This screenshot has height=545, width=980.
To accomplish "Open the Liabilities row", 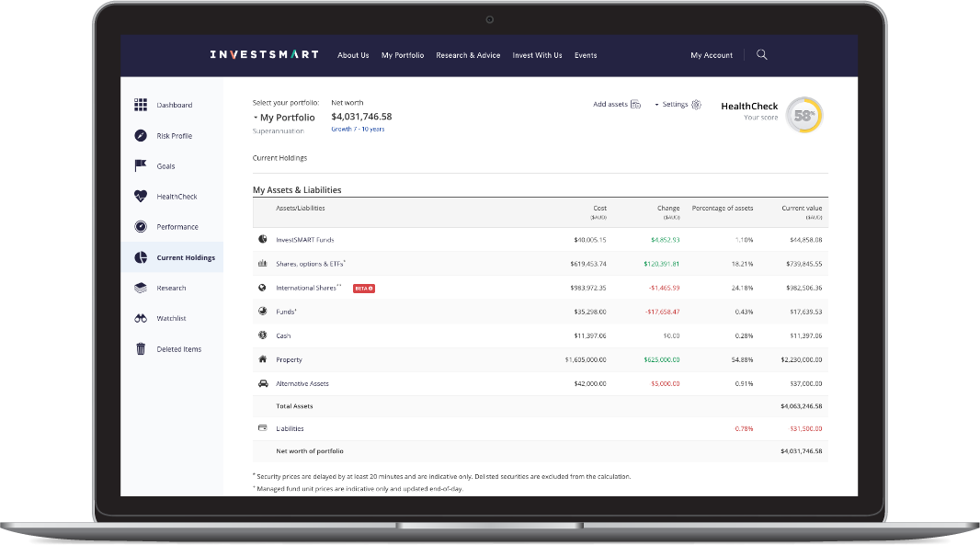I will click(x=290, y=429).
